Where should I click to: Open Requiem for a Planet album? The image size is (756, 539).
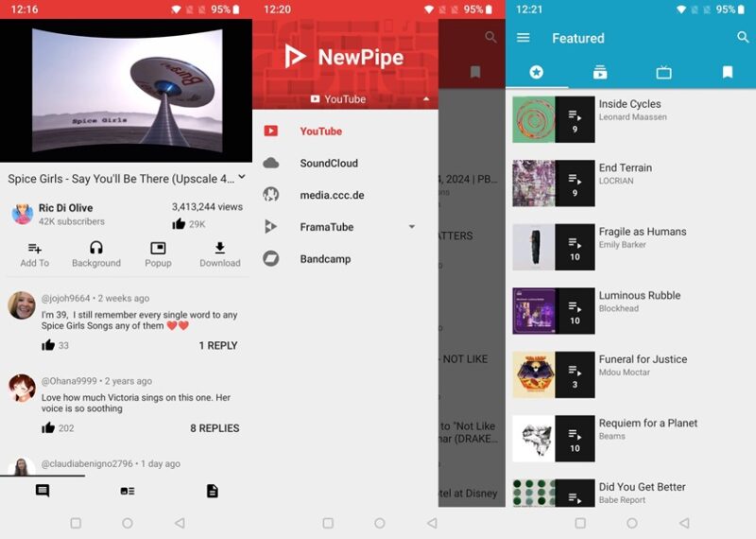[x=630, y=438]
